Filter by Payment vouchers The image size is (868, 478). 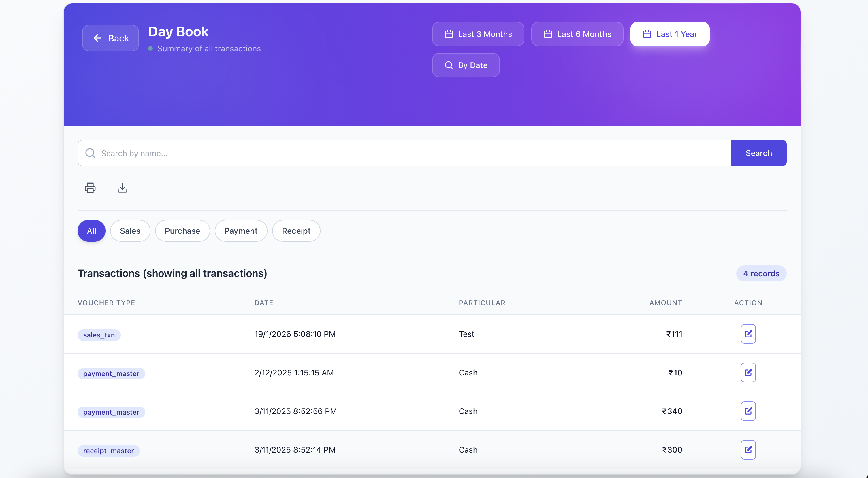(241, 231)
